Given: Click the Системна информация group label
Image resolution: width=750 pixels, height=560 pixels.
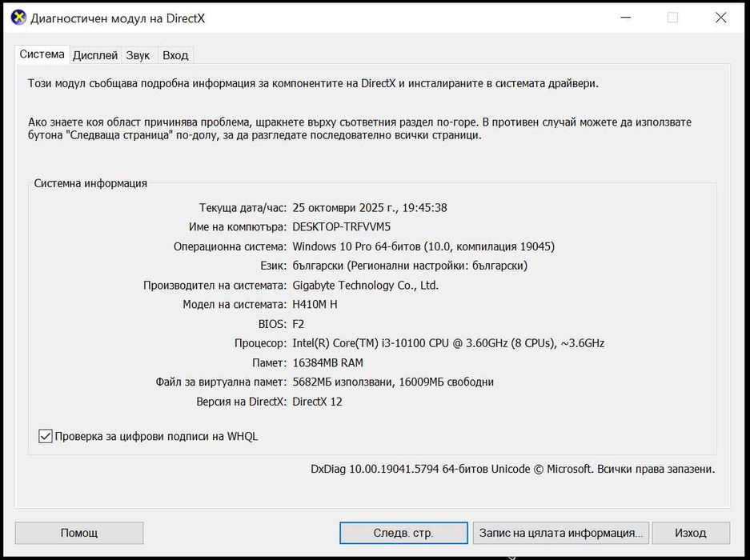Looking at the screenshot, I should click(90, 183).
